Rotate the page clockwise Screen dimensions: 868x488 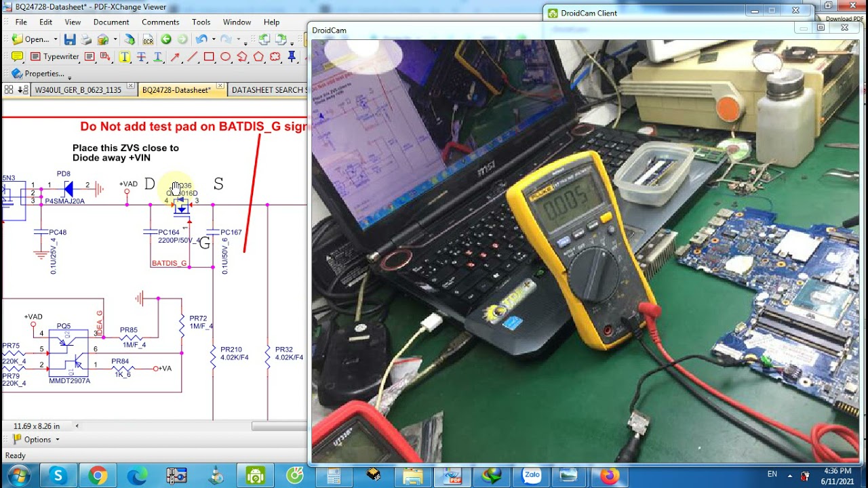click(x=281, y=39)
